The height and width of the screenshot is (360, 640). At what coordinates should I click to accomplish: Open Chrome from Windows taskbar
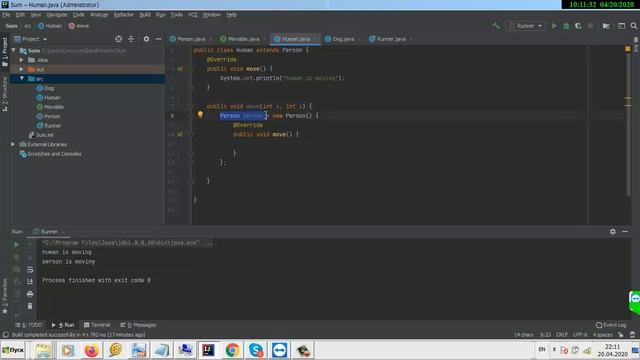(232, 350)
